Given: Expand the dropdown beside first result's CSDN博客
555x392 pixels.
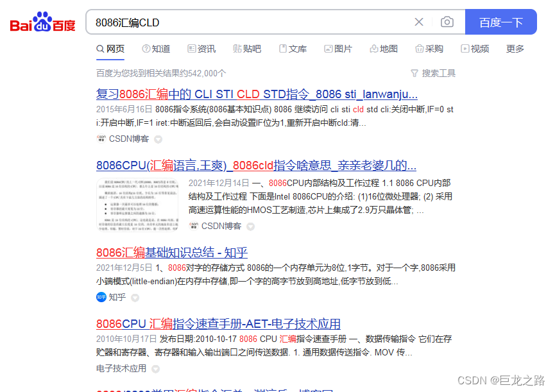Looking at the screenshot, I should pyautogui.click(x=158, y=139).
